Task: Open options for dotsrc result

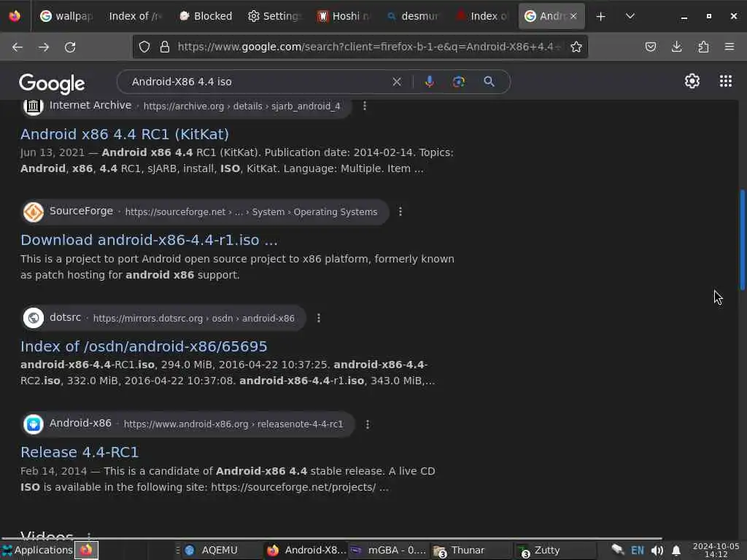Action: (319, 318)
